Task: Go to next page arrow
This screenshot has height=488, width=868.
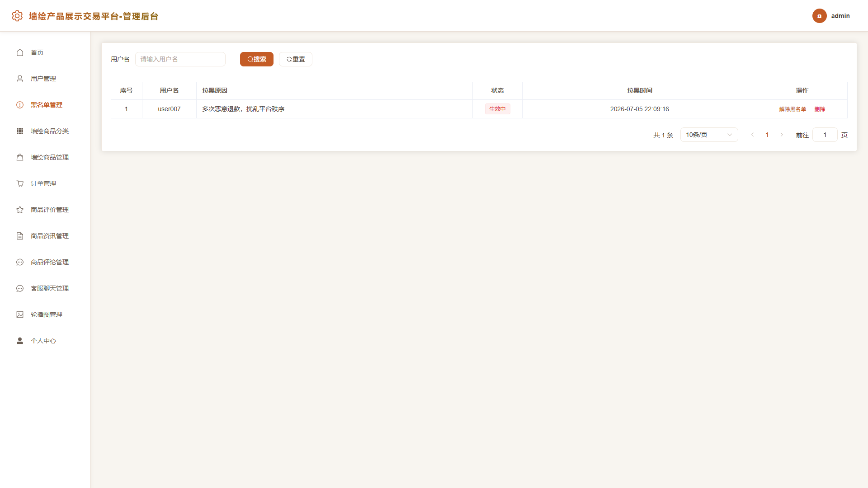Action: coord(782,135)
